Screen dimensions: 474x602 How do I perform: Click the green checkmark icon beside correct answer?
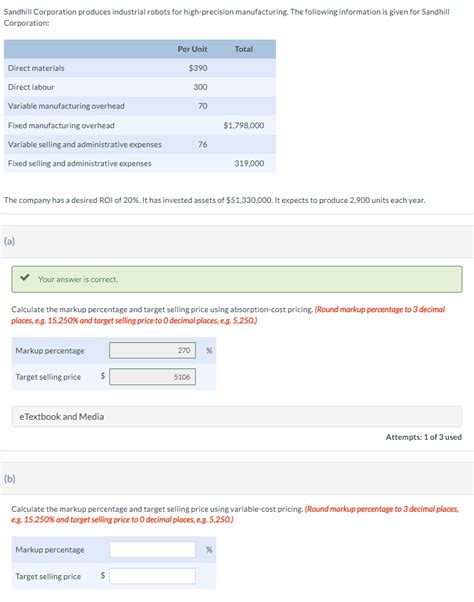pos(25,277)
